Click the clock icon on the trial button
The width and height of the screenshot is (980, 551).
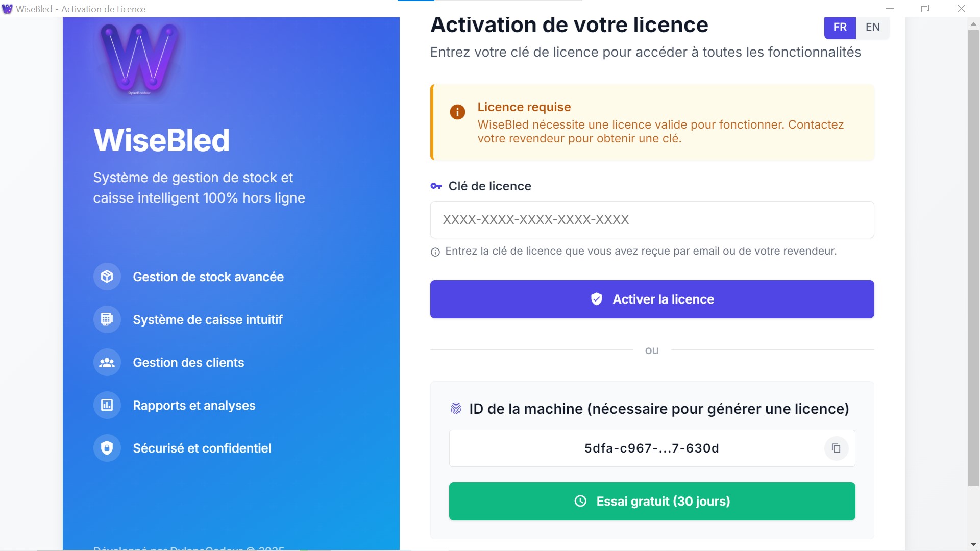click(579, 501)
